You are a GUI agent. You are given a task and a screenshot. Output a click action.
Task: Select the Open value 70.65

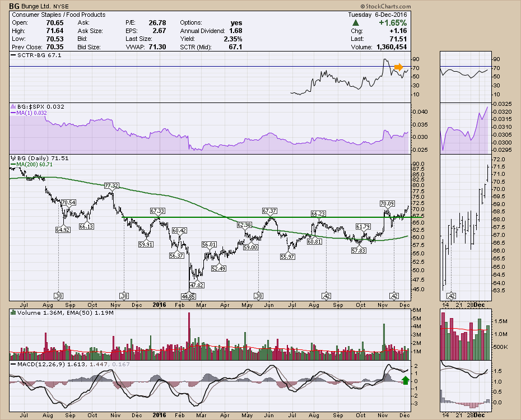click(x=55, y=22)
